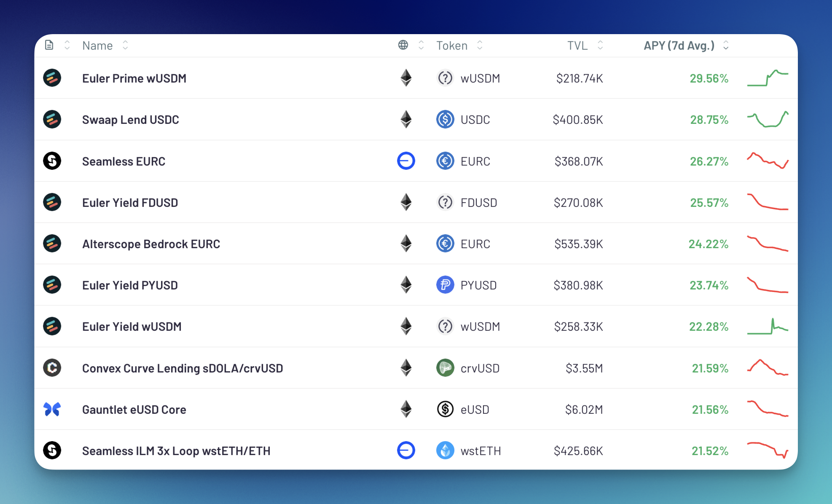Click Euler logo for Alterscope Bedrock EURC
Screen dimensions: 832x504
pos(52,244)
